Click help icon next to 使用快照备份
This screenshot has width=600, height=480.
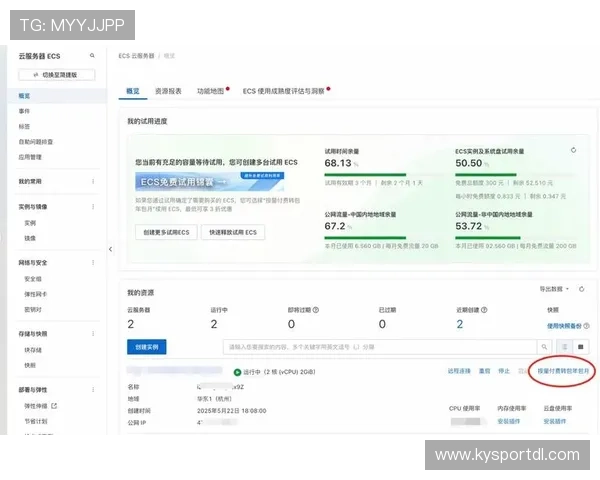click(x=586, y=326)
